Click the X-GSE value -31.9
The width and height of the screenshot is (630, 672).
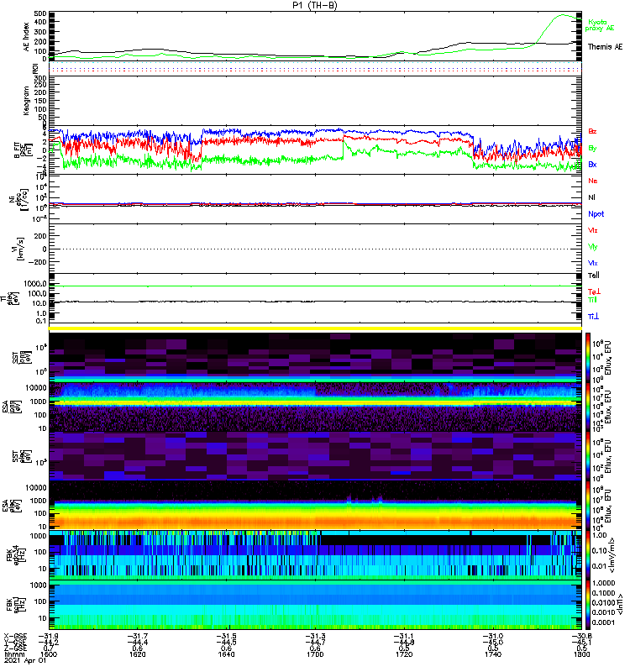(49, 636)
